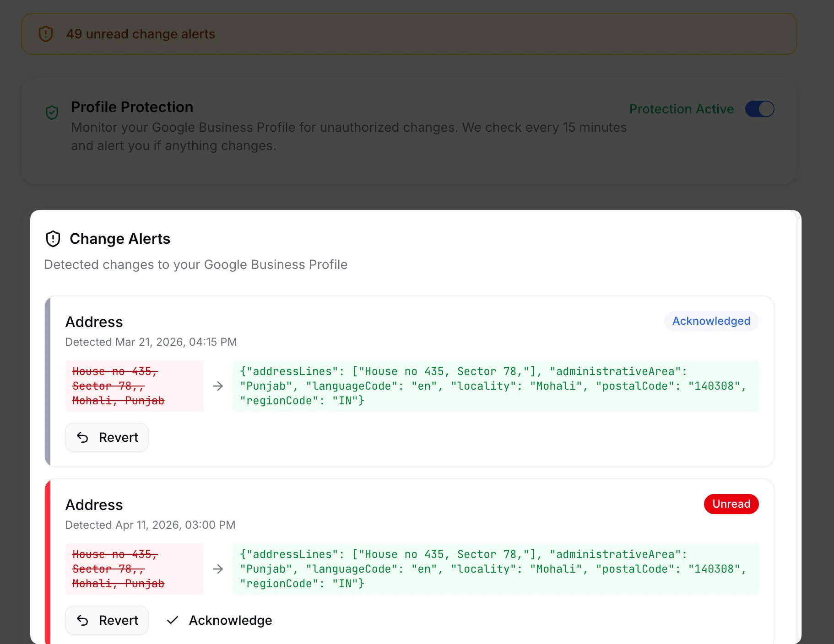Click the shield icon next to Change Alerts
The width and height of the screenshot is (834, 644).
53,239
